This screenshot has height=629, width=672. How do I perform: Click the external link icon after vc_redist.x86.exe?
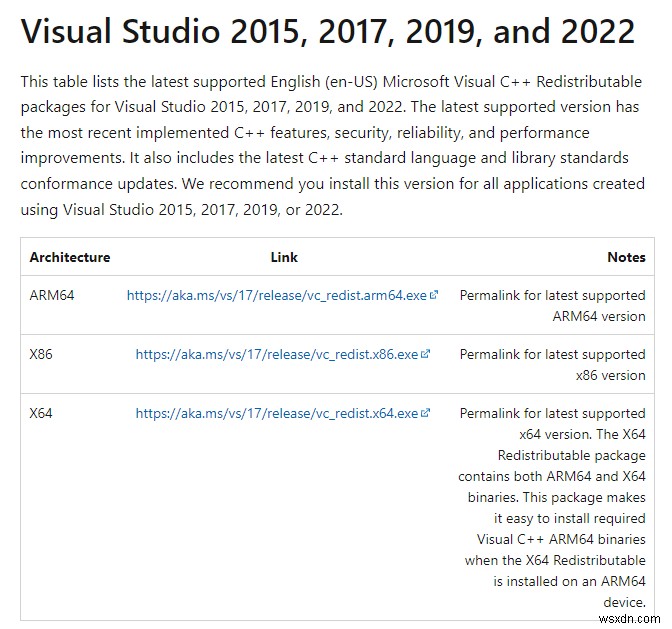point(426,354)
